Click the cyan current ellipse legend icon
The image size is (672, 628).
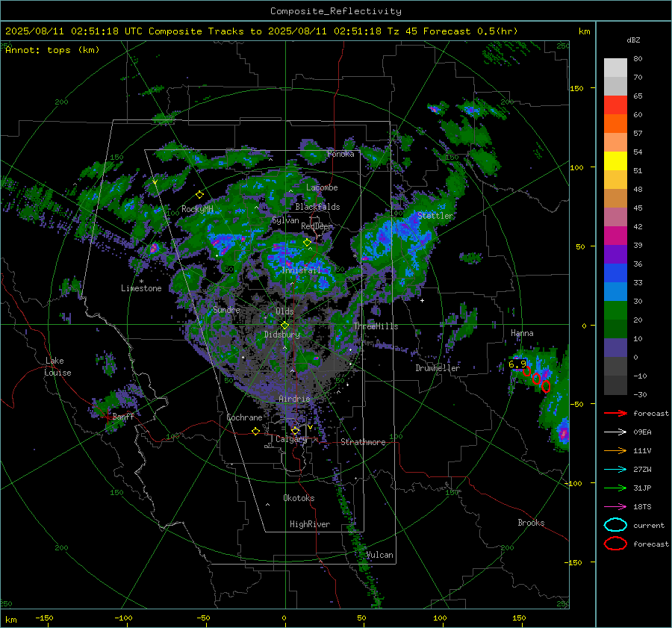pyautogui.click(x=615, y=525)
